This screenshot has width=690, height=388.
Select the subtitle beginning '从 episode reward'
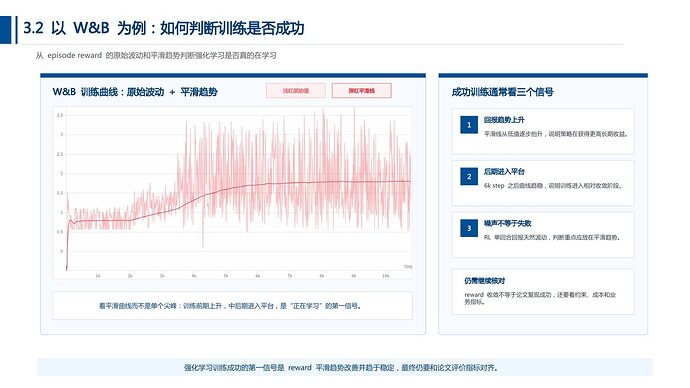156,55
